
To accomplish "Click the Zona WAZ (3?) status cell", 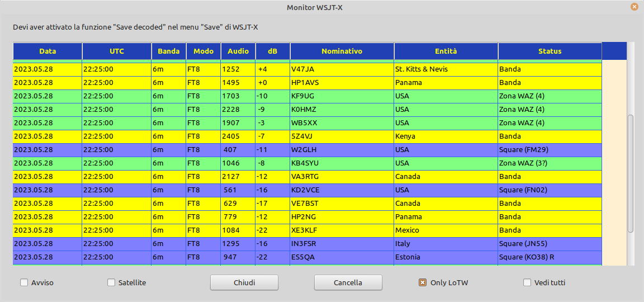I will 550,163.
